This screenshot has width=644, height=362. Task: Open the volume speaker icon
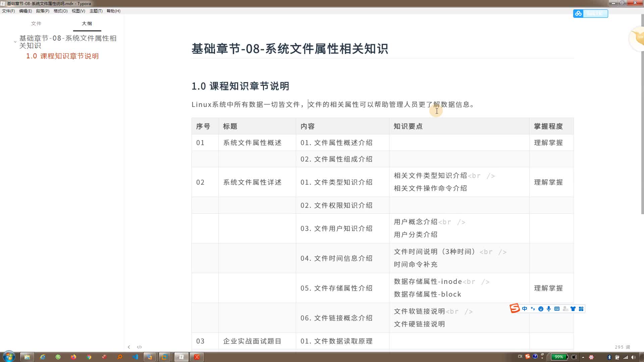[x=633, y=357]
